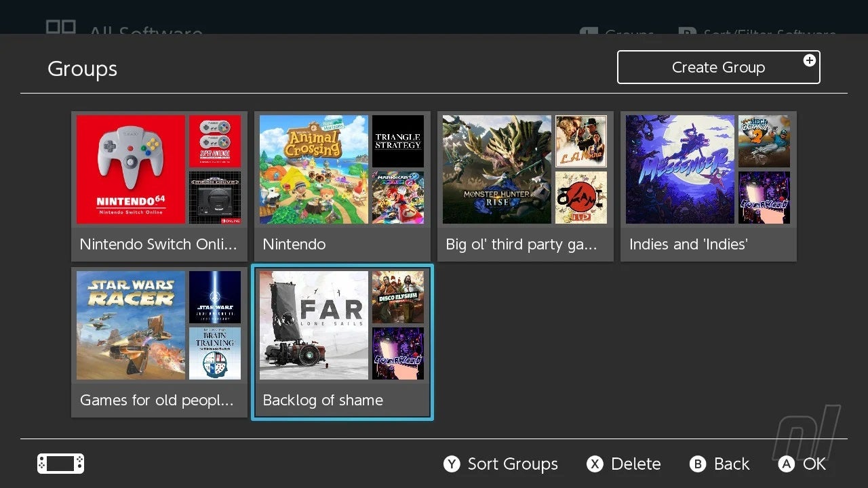Click the Switch console controller icon
Viewport: 868px width, 488px height.
[x=61, y=464]
